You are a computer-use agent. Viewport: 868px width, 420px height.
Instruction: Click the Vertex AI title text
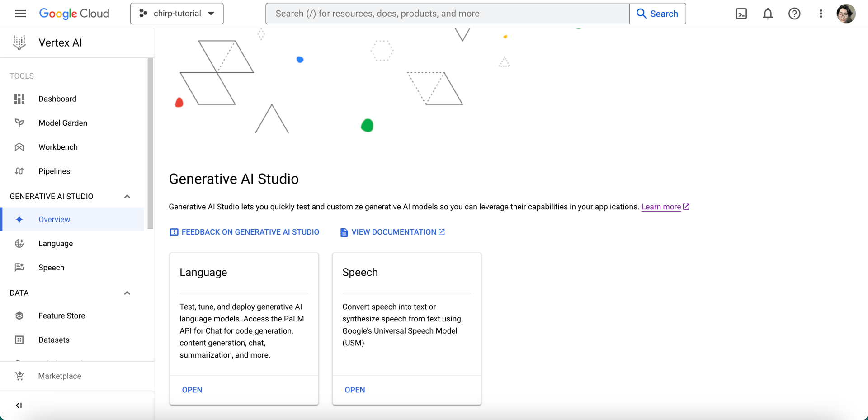(60, 42)
